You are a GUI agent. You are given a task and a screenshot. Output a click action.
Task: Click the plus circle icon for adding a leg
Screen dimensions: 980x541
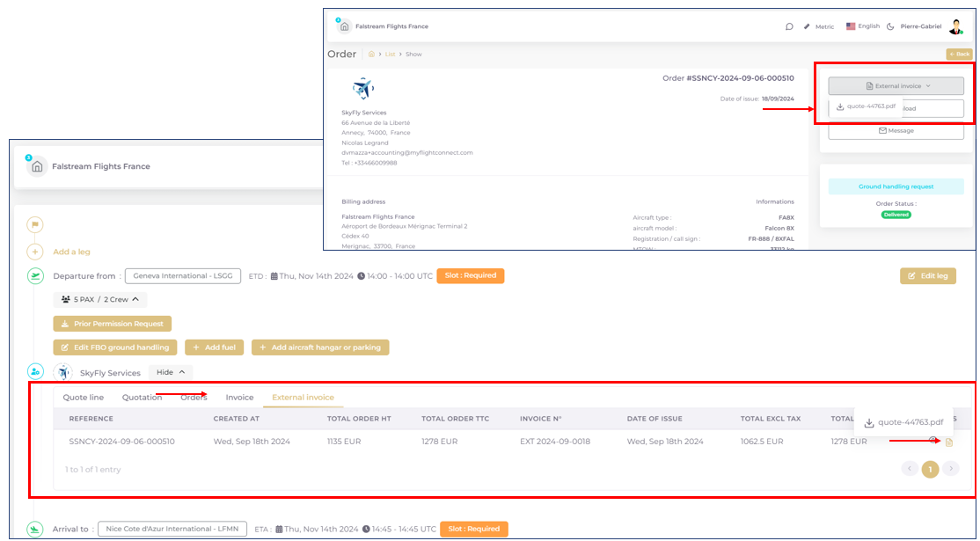35,252
